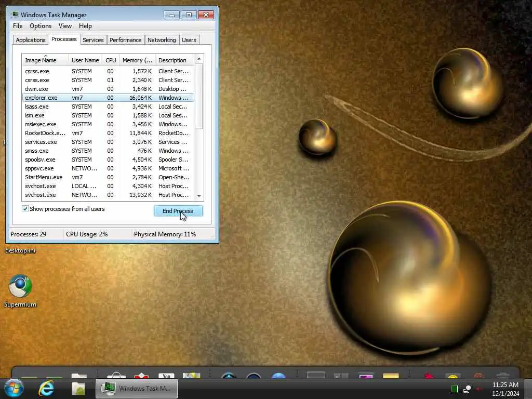This screenshot has width=532, height=399.
Task: Select the services.exe process
Action: 108,142
